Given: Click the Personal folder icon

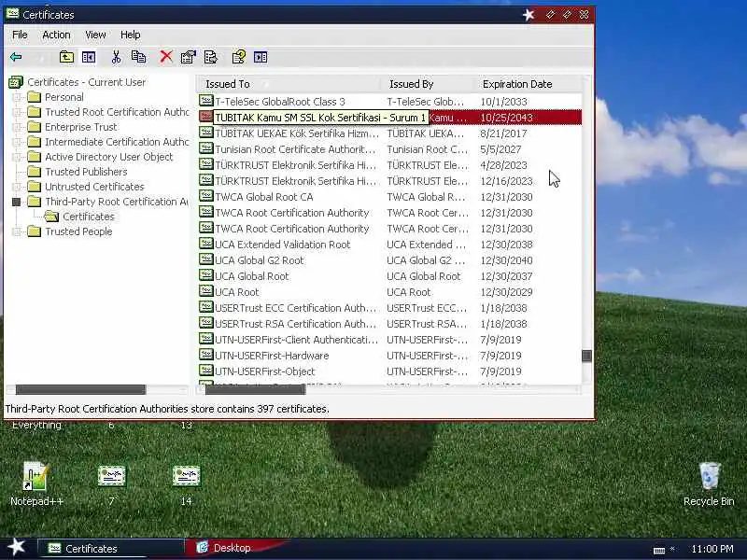Looking at the screenshot, I should (x=34, y=97).
